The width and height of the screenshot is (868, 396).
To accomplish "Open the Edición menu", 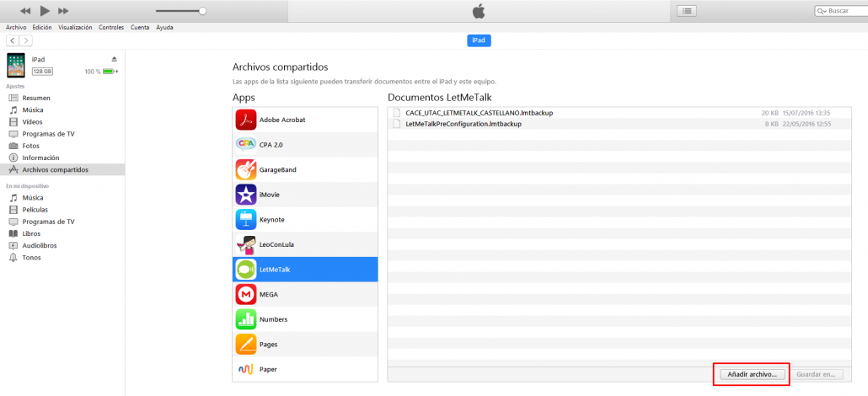I will coord(42,27).
